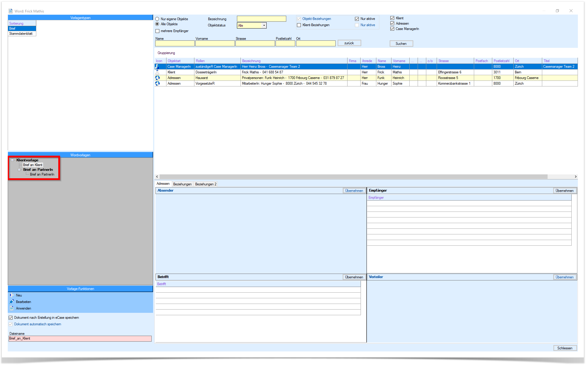
Task: Toggle Dokument nach Erstellung in eCase speichern
Action: [11, 318]
